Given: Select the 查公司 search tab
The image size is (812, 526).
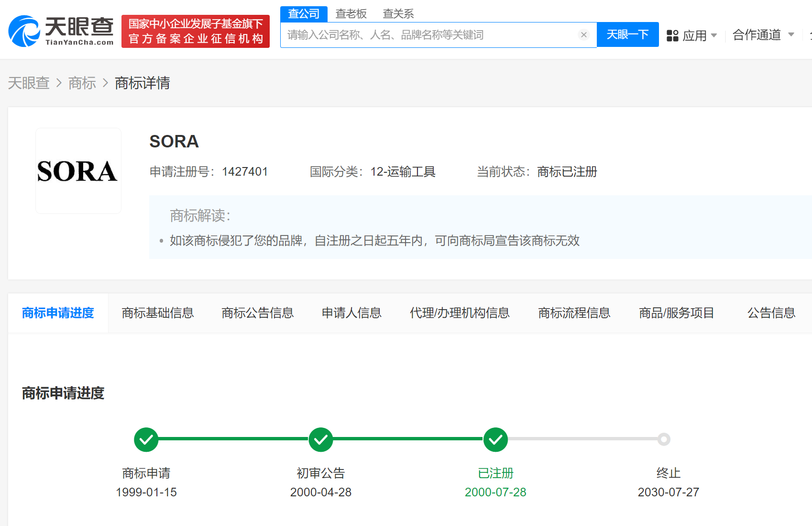Looking at the screenshot, I should (304, 14).
